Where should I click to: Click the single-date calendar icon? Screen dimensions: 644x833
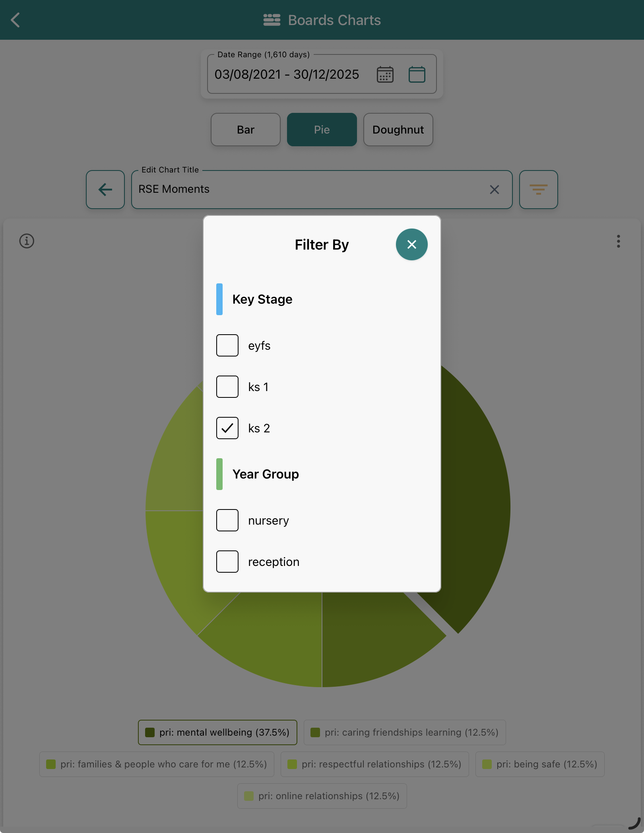point(417,74)
